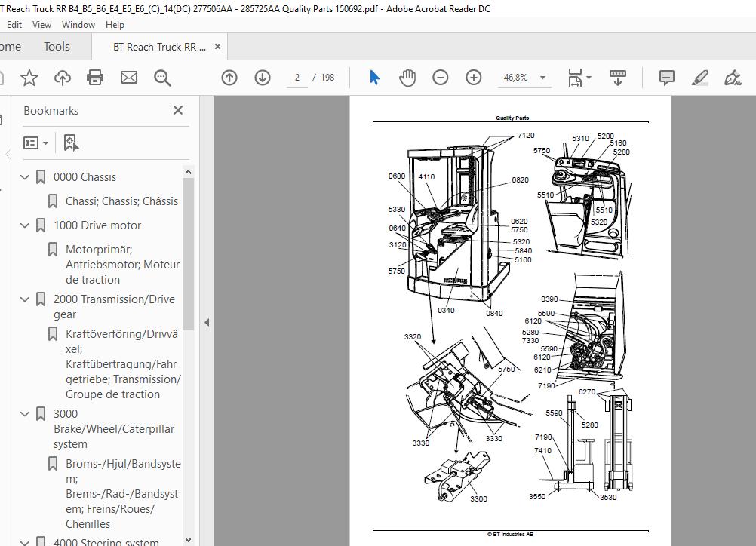
Task: Open the find text magnifier tool
Action: 162,78
